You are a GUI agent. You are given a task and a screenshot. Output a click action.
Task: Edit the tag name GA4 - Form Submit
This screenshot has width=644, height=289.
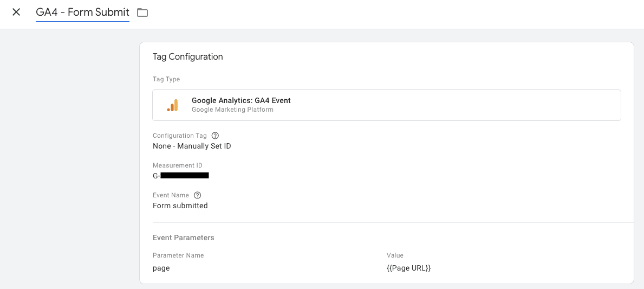(82, 12)
